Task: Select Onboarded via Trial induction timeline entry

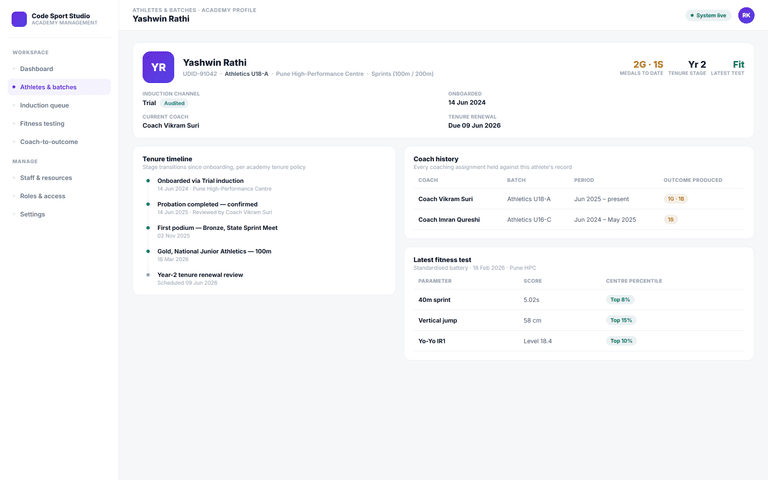Action: point(200,181)
